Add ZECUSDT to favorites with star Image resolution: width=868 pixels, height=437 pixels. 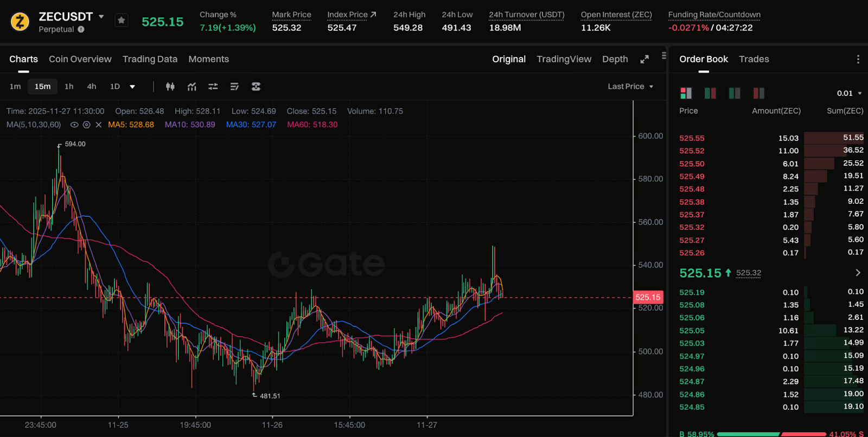point(122,21)
